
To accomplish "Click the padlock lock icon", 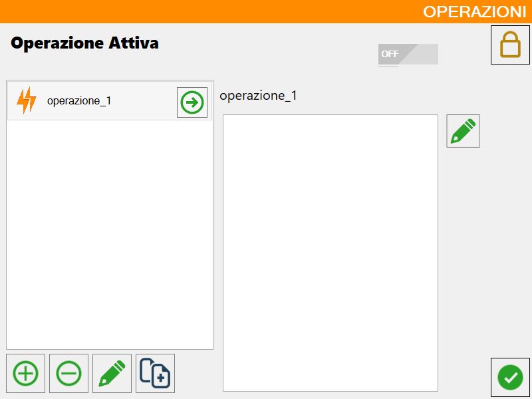I will (x=510, y=45).
